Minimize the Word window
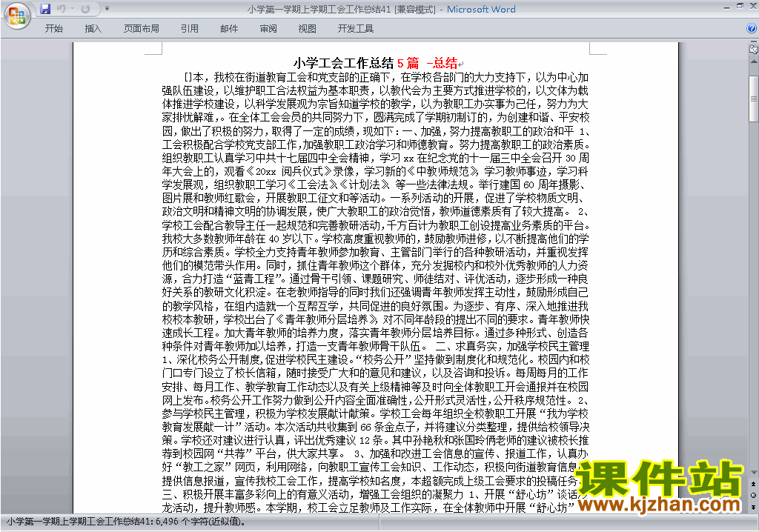Screen dimensions: 759x532 pyautogui.click(x=727, y=7)
